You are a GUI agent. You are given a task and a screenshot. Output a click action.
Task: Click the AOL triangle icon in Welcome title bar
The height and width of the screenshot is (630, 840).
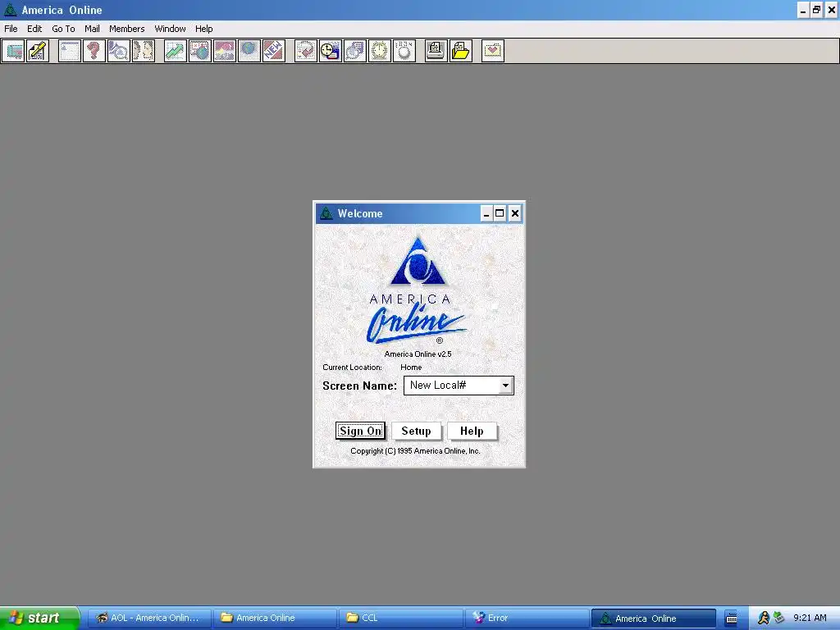[x=326, y=214]
